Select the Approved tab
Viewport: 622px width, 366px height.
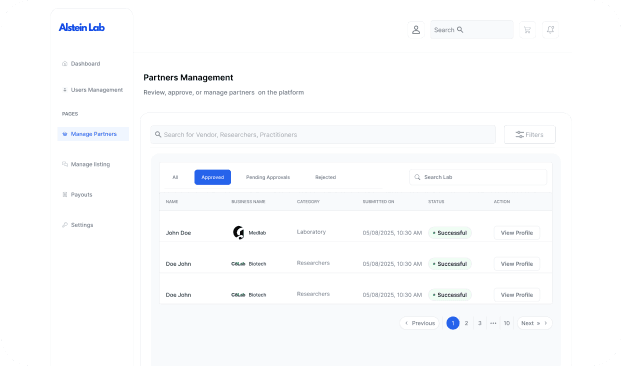pos(213,177)
